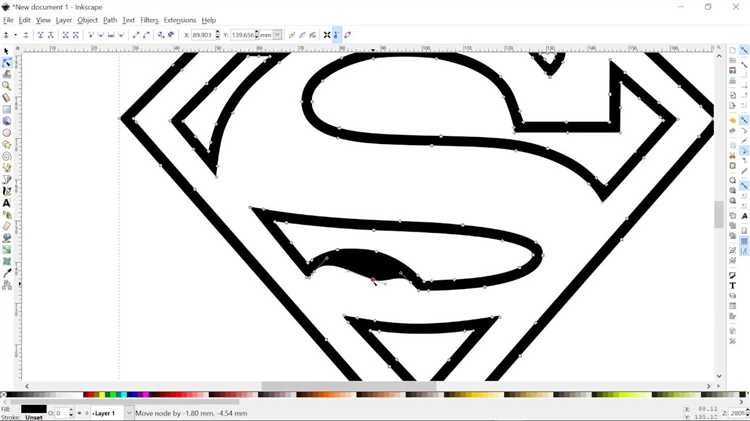Click Delete selected nodes button

coord(25,35)
